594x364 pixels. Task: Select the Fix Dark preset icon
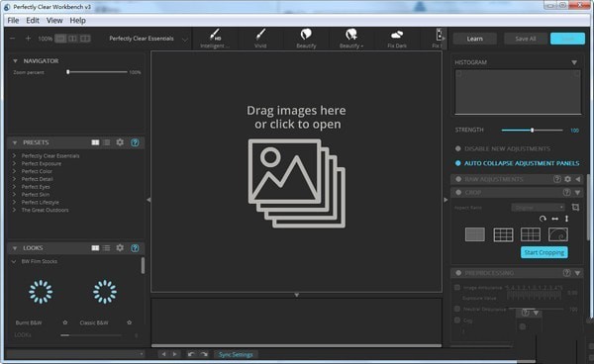[x=397, y=39]
